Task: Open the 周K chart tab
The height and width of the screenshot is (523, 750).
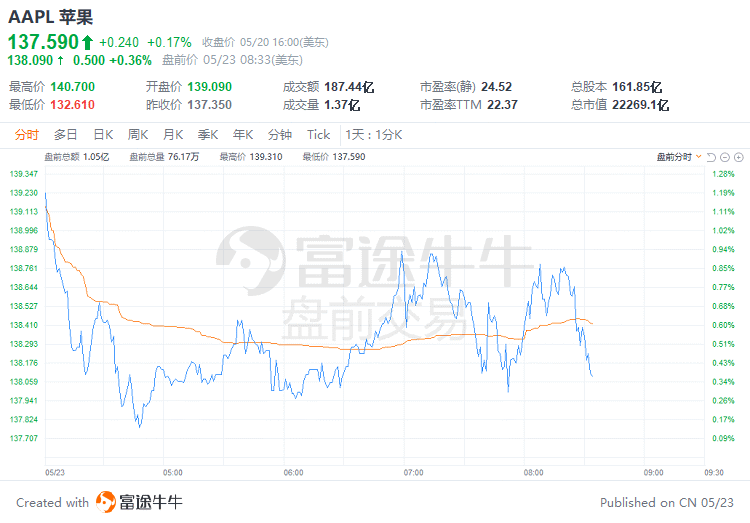Action: (x=138, y=134)
